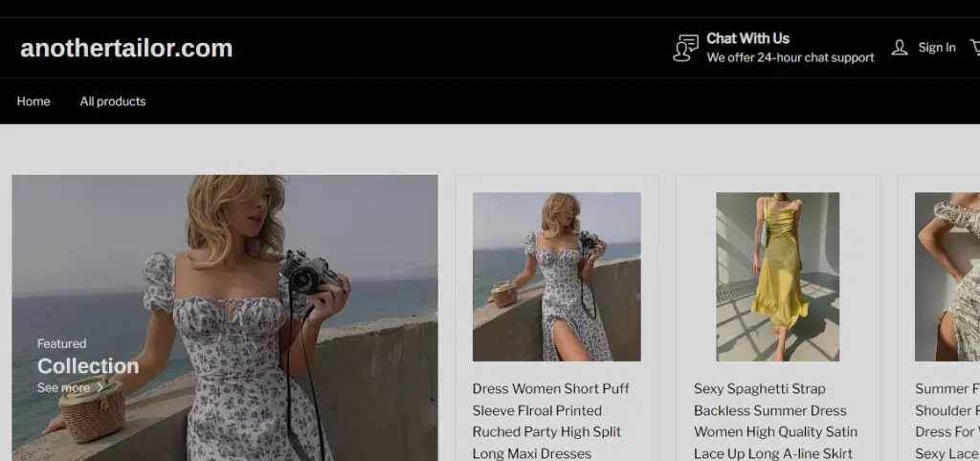Click the See more link on banner
The image size is (980, 461).
click(x=70, y=388)
